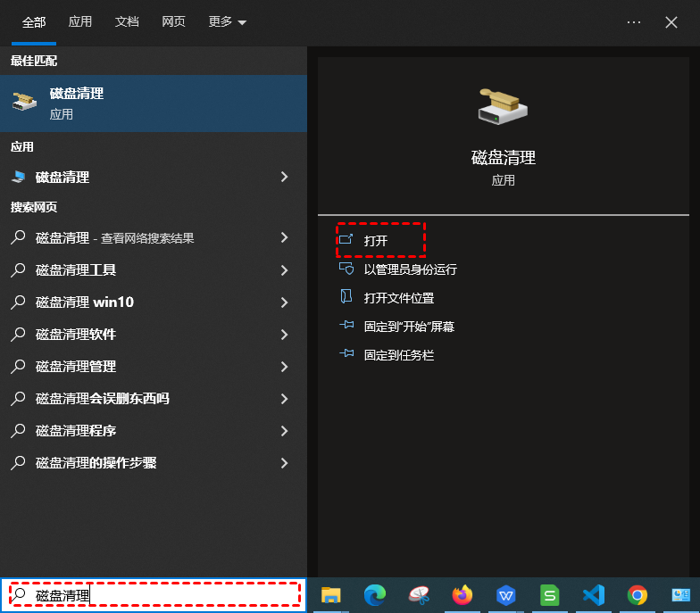Expand the 磁盘清理 app result chevron
Screen dimensions: 700x613
pos(284,177)
